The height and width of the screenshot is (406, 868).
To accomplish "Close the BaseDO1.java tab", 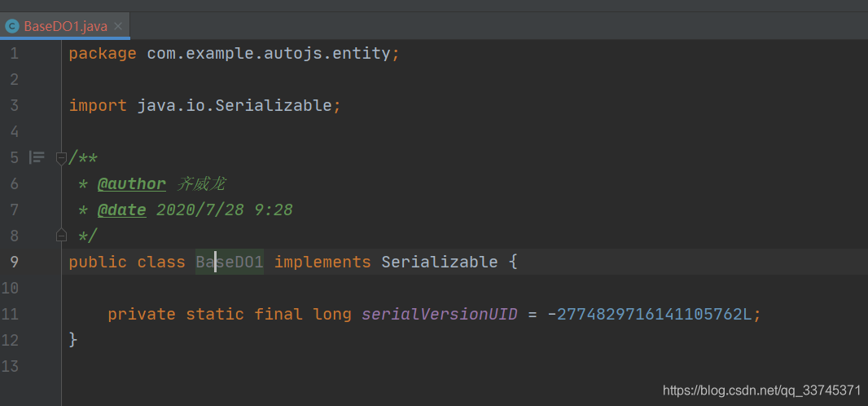I will tap(118, 26).
